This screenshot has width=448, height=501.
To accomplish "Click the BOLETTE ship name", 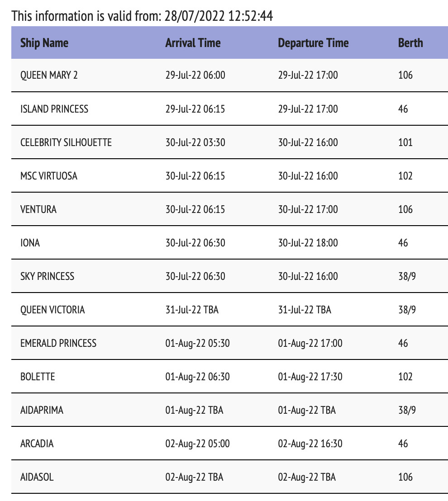I will click(38, 377).
